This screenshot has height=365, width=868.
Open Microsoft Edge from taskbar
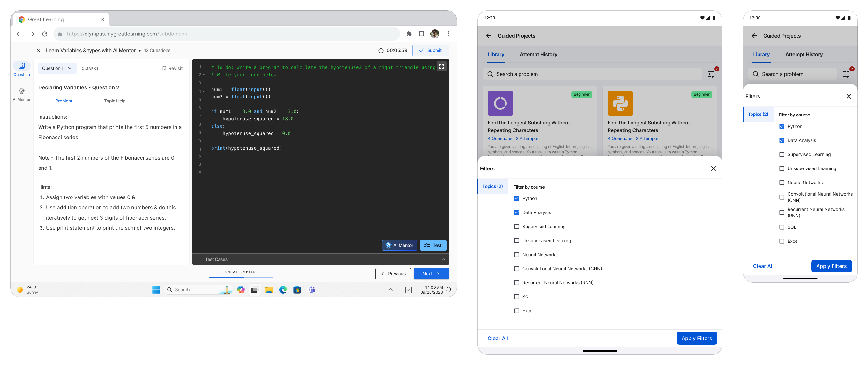(x=283, y=289)
